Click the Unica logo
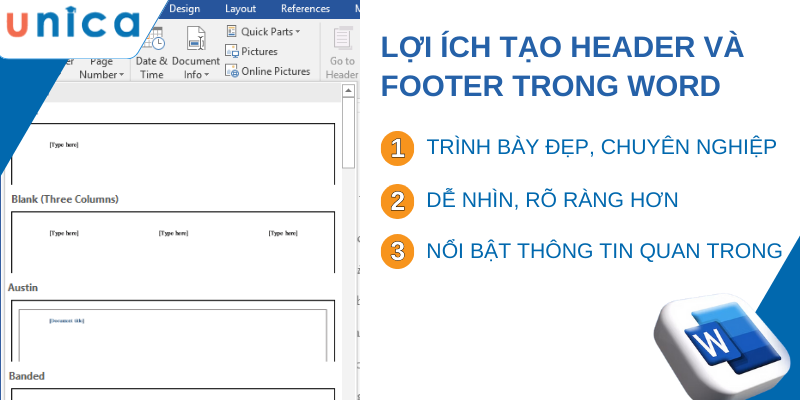The width and height of the screenshot is (800, 400). click(73, 23)
